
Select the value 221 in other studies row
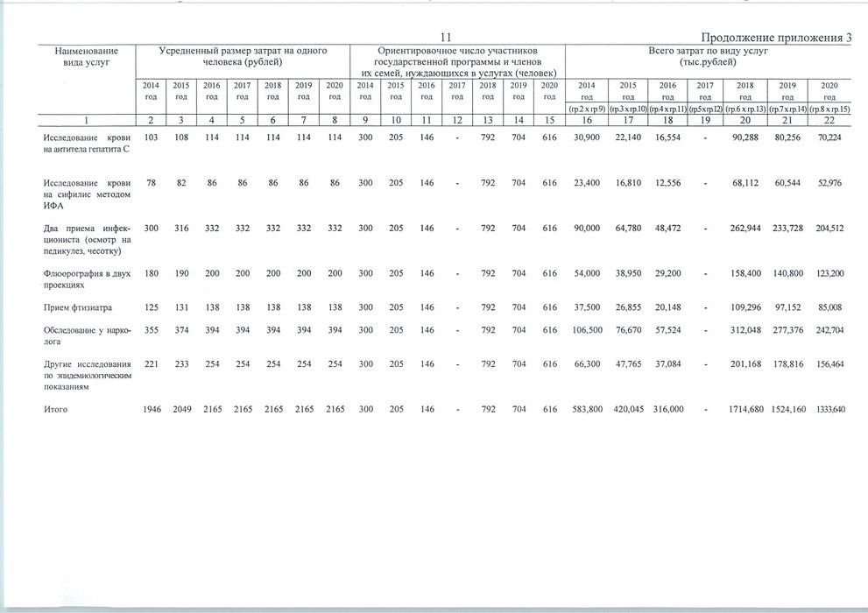(151, 364)
